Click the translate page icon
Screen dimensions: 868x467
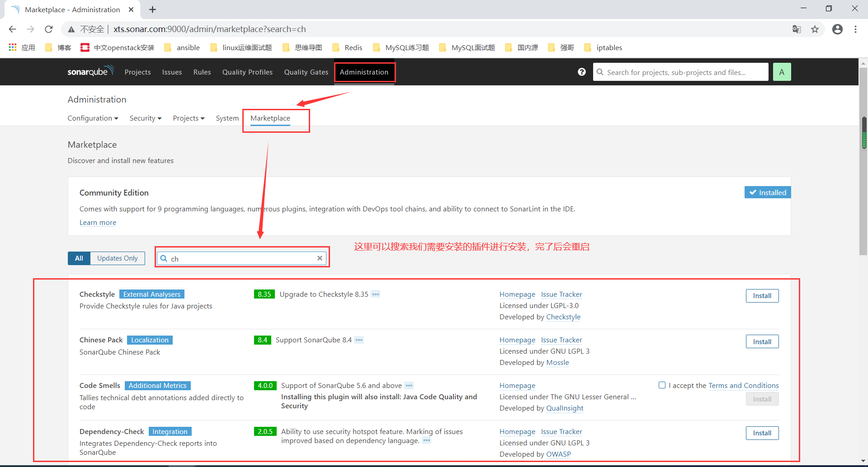pos(797,29)
